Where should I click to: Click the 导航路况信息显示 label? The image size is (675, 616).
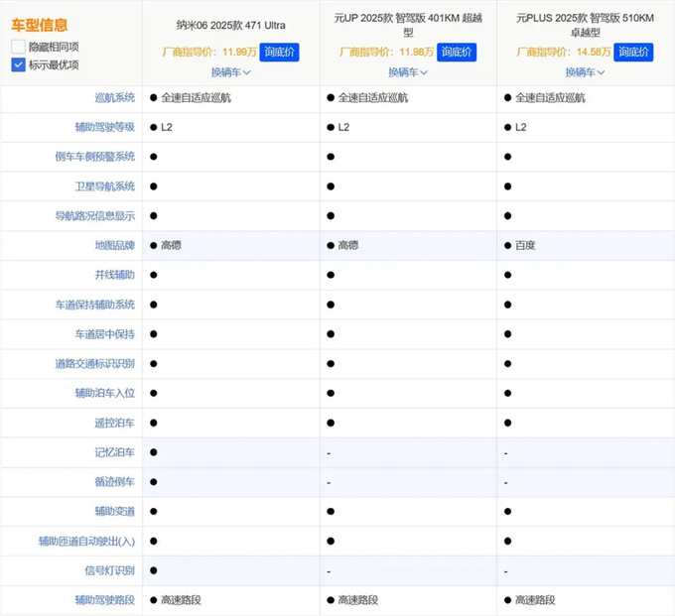95,215
